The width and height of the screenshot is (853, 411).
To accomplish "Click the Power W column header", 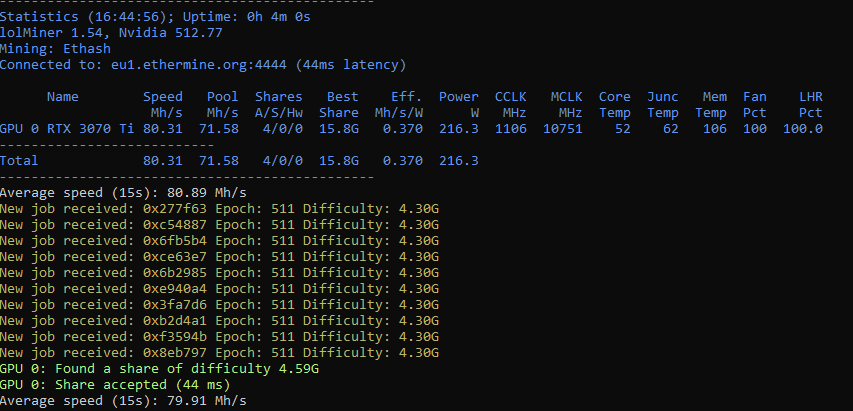I will (459, 104).
